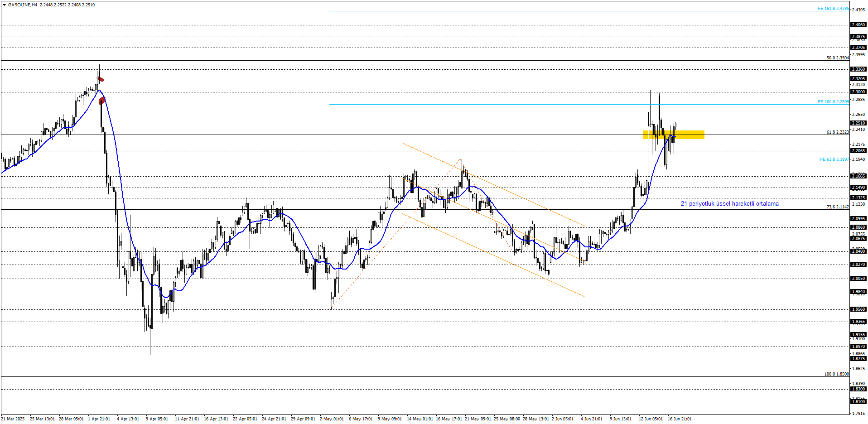Screen dimensions: 868x424
Task: Click the 2.0270 price level tag
Action: click(858, 265)
